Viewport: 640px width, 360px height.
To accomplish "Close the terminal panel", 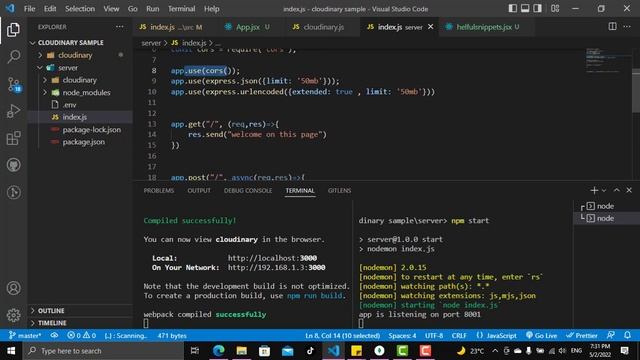I will (x=629, y=190).
